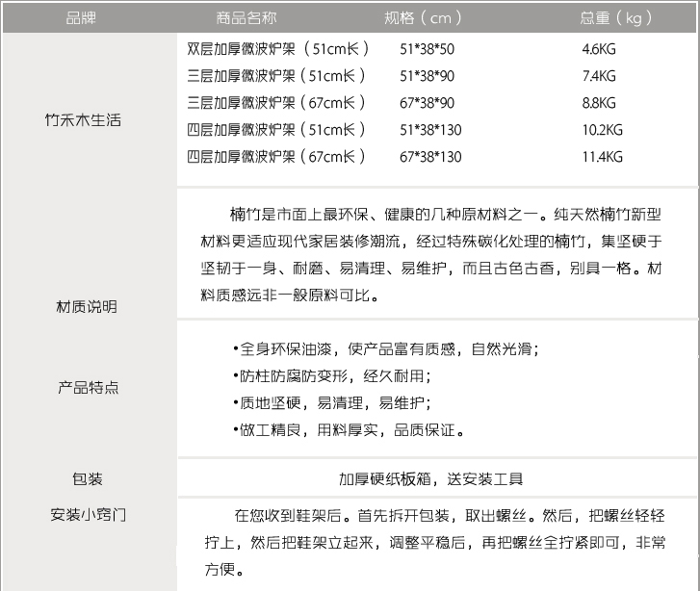Select the 包装 row label
The width and height of the screenshot is (700, 591).
point(87,479)
